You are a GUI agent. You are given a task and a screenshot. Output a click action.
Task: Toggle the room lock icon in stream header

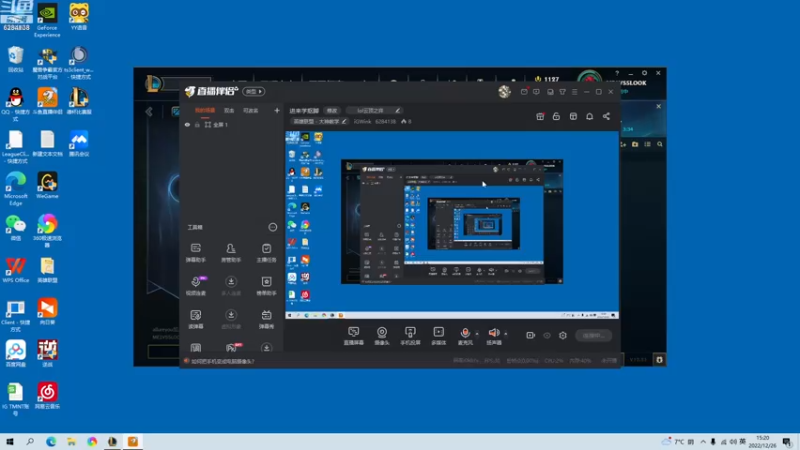click(556, 116)
